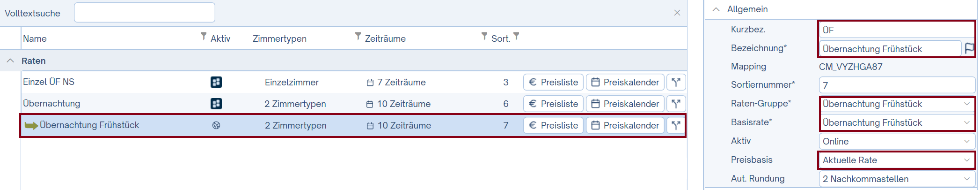980x190 pixels.
Task: Collapse the Allgemein section
Action: coord(716,9)
